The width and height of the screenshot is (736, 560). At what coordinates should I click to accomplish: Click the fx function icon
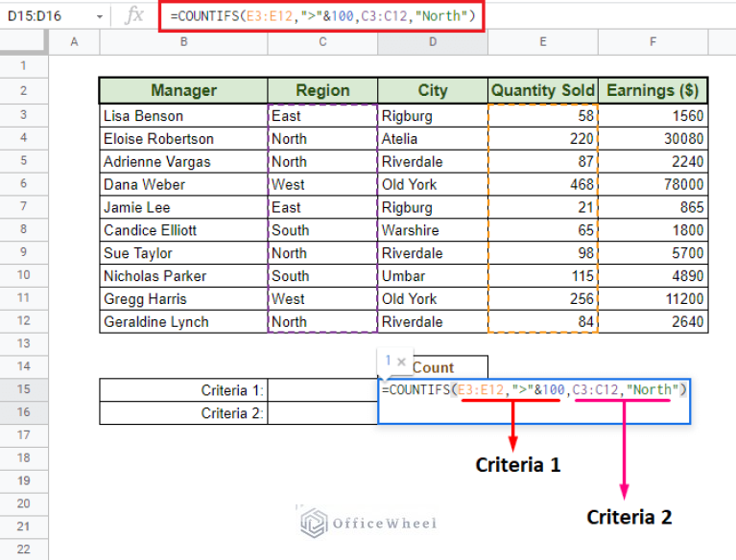point(135,15)
